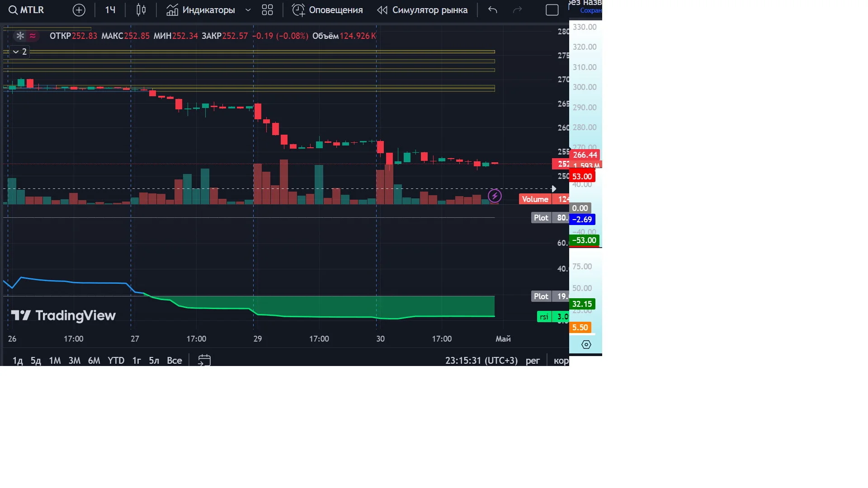This screenshot has height=488, width=868.
Task: Select the 1М date range
Action: pyautogui.click(x=55, y=361)
